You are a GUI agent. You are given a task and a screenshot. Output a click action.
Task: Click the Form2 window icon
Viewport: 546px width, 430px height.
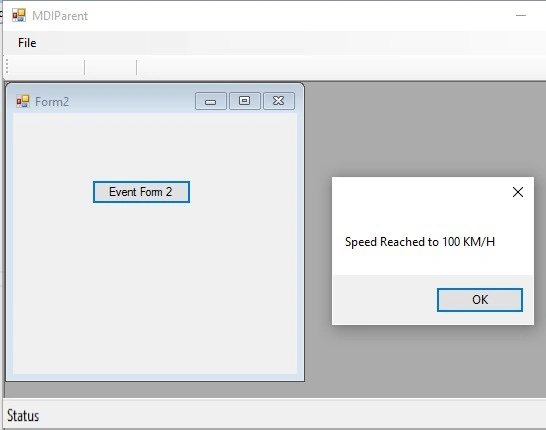click(23, 101)
